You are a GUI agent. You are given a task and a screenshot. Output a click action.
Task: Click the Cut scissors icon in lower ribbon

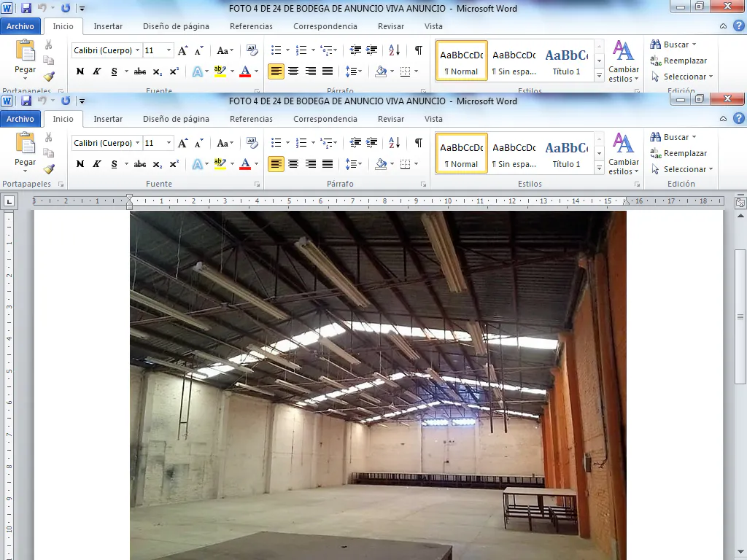pyautogui.click(x=49, y=138)
